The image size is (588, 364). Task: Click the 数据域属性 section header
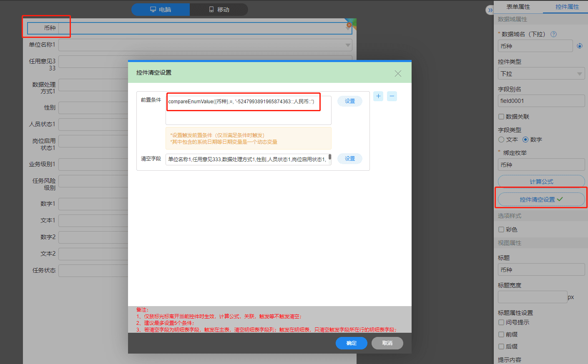[541, 19]
